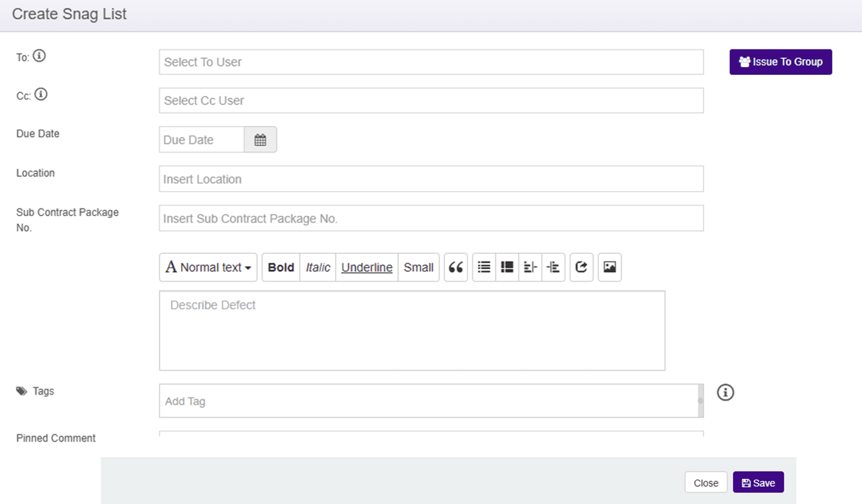The image size is (862, 504).
Task: Open the Select Cc User picker
Action: (x=431, y=100)
